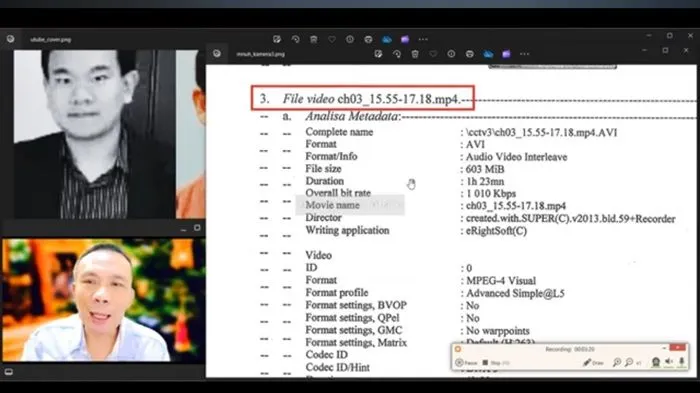Image resolution: width=700 pixels, height=393 pixels.
Task: Click the File size value 603 MiB
Action: (485, 169)
